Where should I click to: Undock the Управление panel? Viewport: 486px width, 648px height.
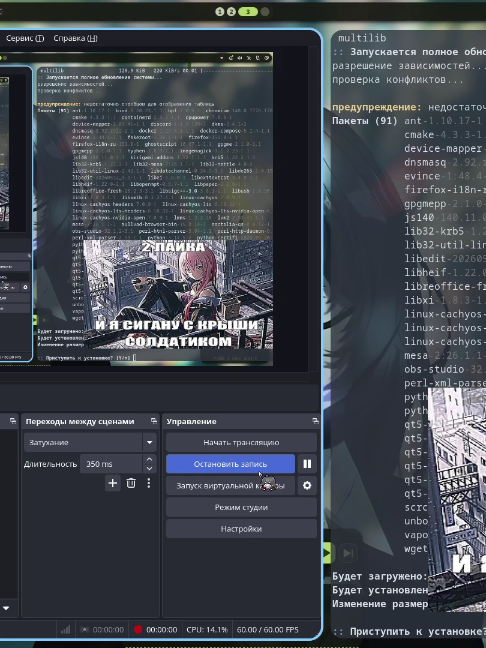tap(315, 421)
